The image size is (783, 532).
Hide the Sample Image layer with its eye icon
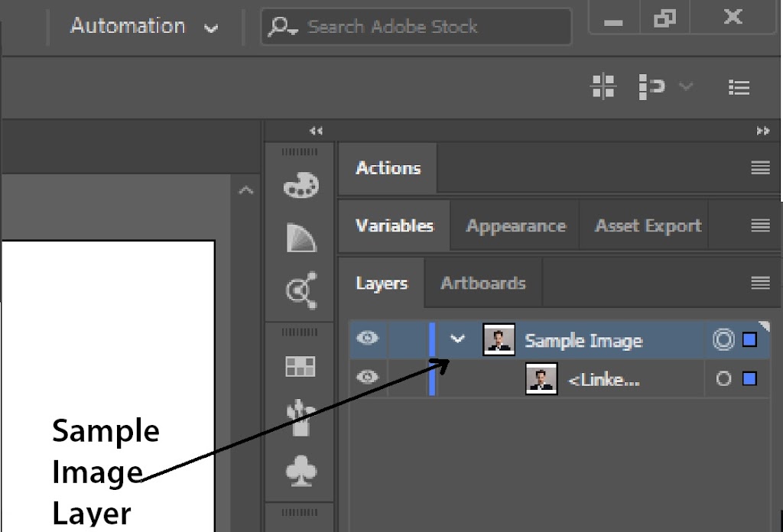tap(368, 338)
